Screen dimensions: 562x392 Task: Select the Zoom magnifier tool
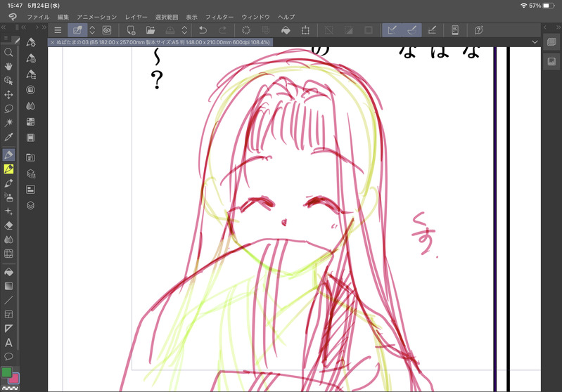(x=8, y=53)
